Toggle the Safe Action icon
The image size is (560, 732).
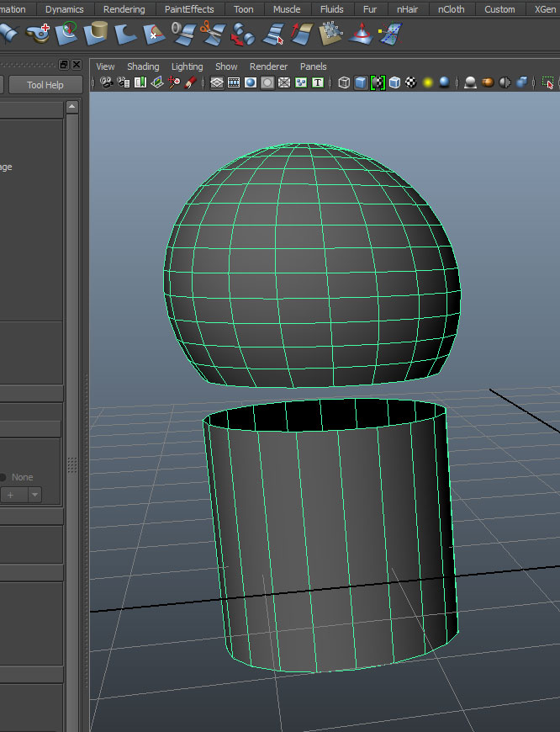point(301,82)
